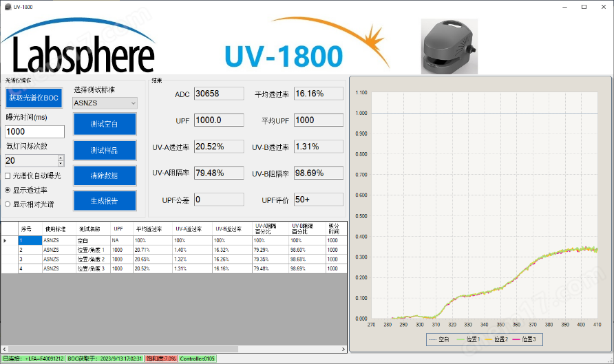Click the red 饱和度 7.0% status indicator
The image size is (614, 364).
pos(162,358)
